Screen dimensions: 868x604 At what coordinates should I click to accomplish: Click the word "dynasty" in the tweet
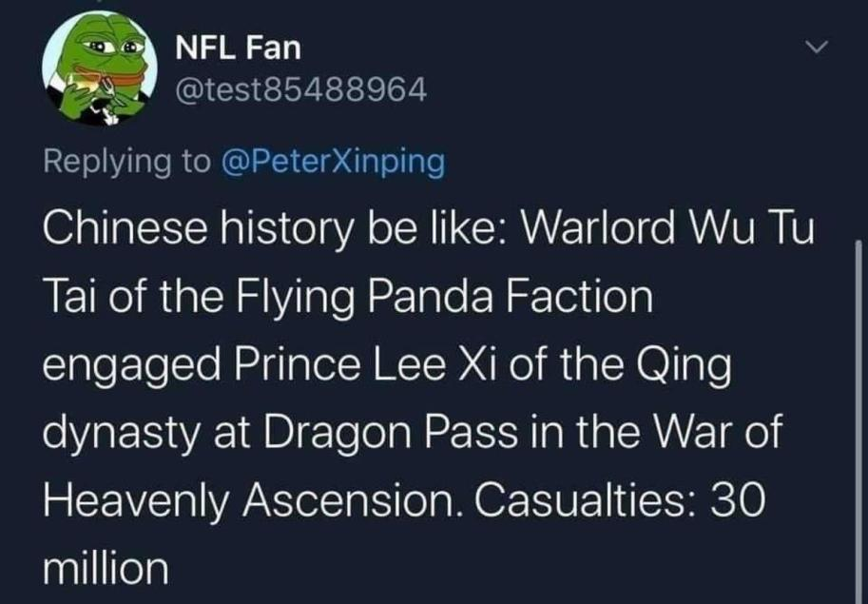(x=121, y=434)
